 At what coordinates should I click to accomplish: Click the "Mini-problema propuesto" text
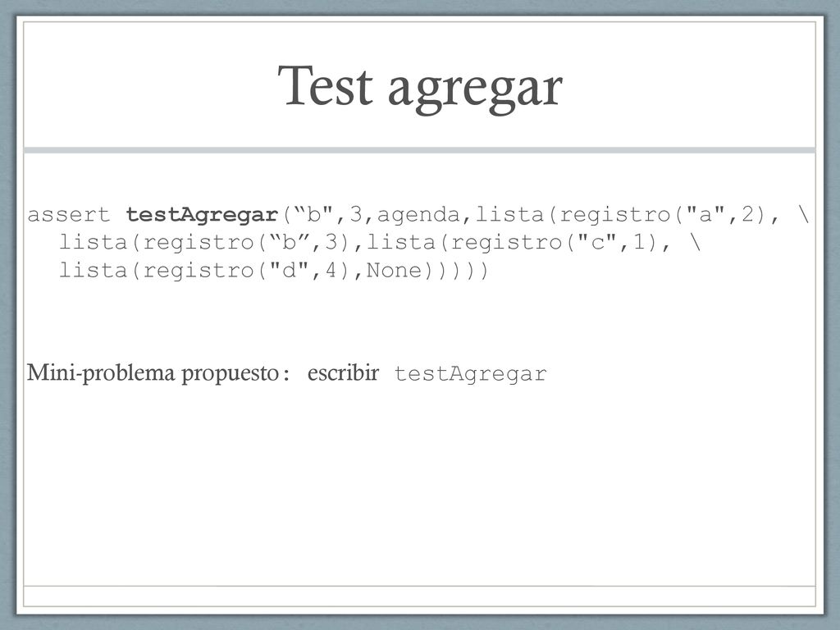153,373
